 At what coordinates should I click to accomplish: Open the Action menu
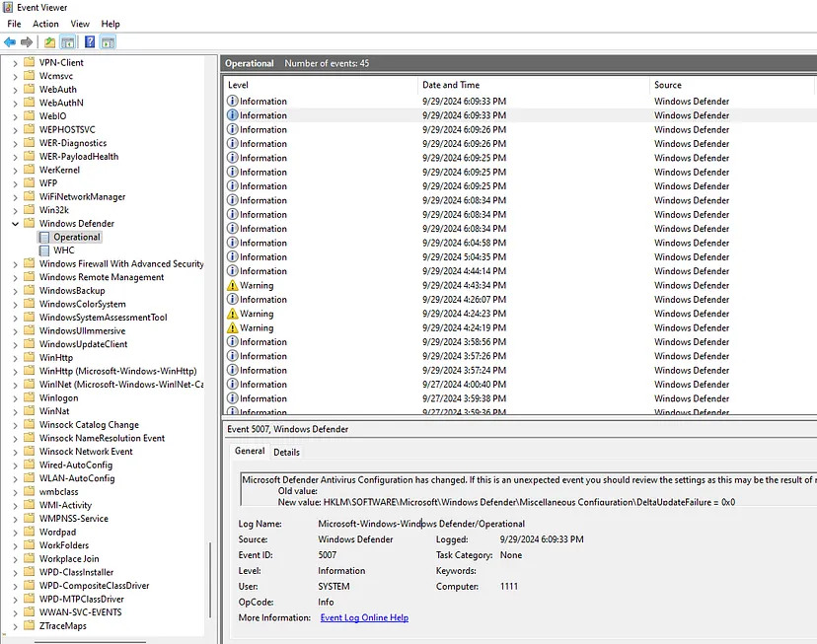pos(44,24)
